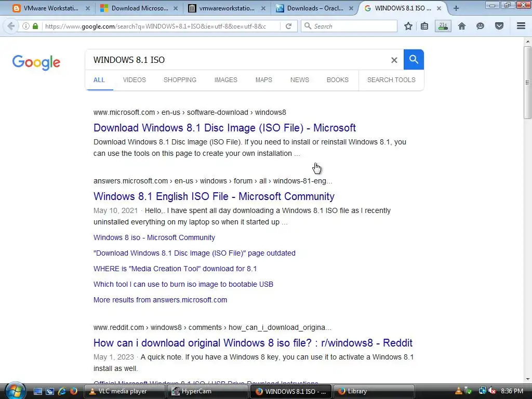Switch to VMware Workstation browser tab
Viewport: 532px width, 399px height.
(x=51, y=8)
